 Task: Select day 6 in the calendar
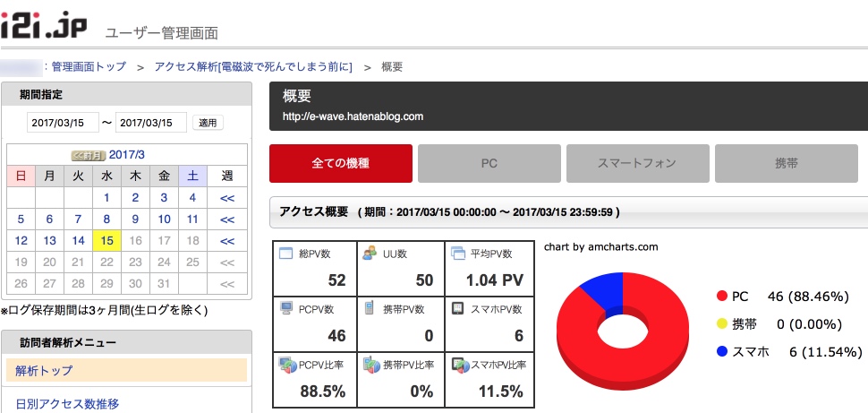pos(49,219)
